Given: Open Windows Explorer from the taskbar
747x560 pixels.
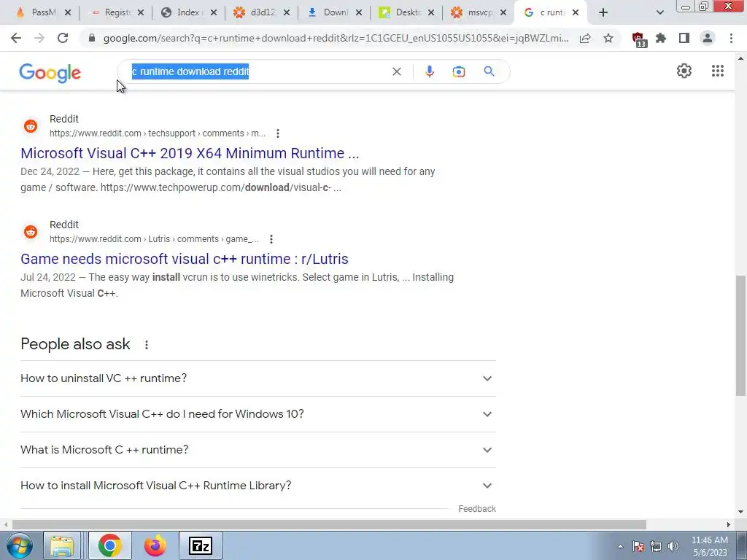Looking at the screenshot, I should 62,545.
